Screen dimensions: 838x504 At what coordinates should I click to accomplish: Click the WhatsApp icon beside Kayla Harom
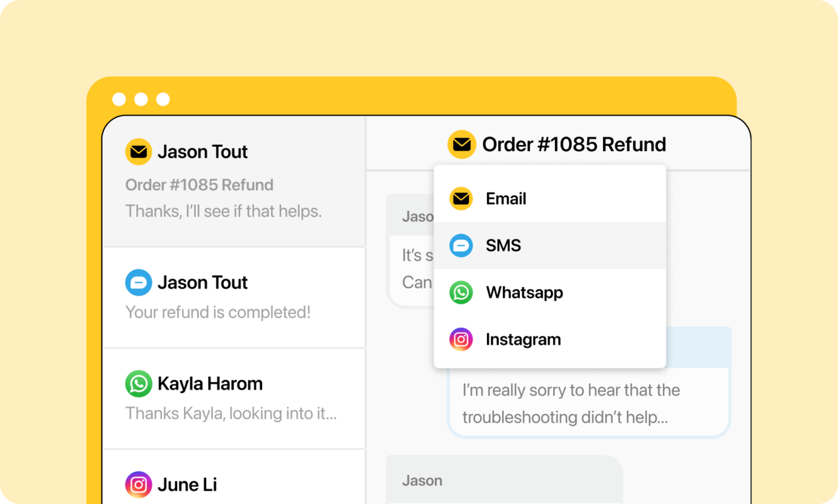tap(138, 384)
